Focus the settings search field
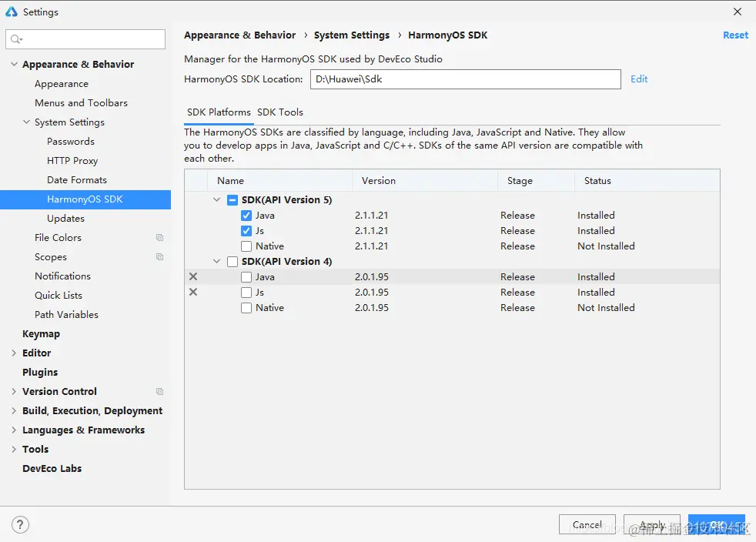Image resolution: width=756 pixels, height=542 pixels. click(85, 39)
